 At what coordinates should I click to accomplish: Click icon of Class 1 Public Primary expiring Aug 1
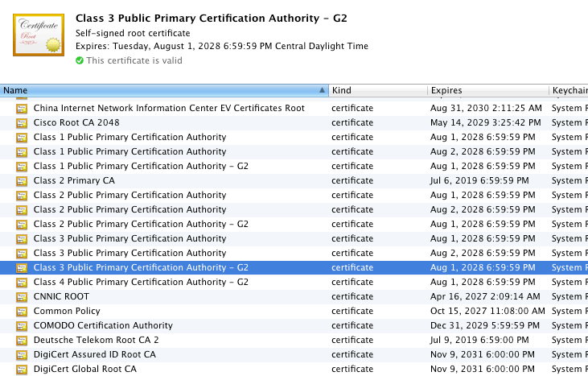coord(22,138)
